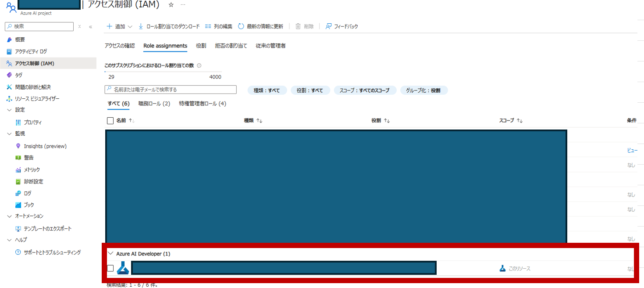Click the このリソース scope text
Screen dimensions: 644x288
[x=519, y=268]
